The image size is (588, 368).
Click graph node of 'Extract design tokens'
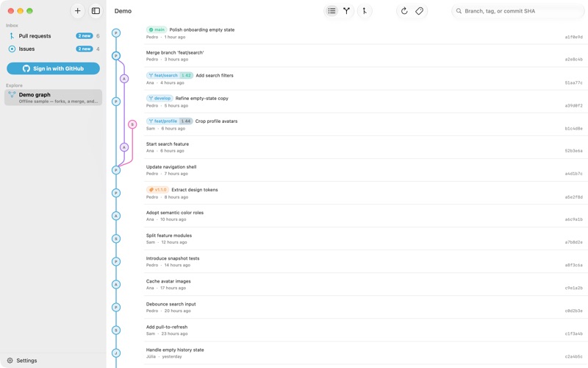tap(116, 193)
